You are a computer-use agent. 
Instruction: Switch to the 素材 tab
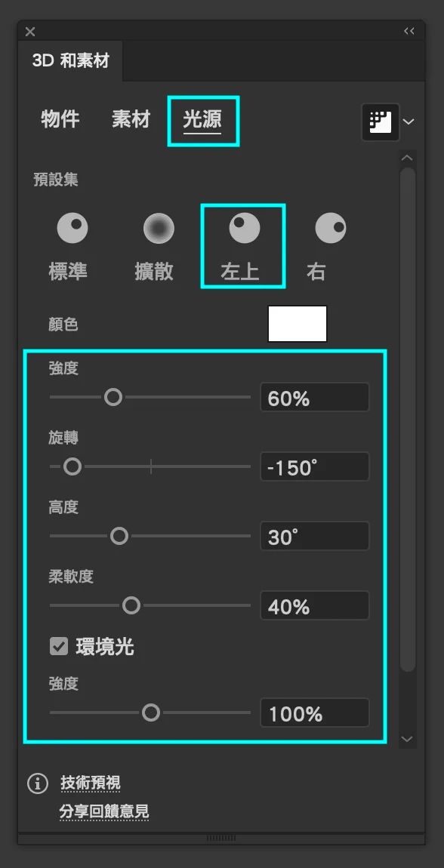click(x=131, y=119)
